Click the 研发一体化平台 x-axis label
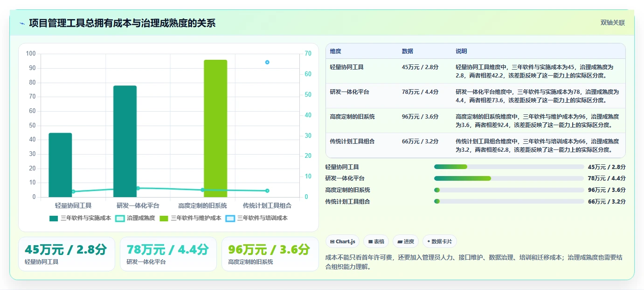This screenshot has width=644, height=290. coord(138,205)
